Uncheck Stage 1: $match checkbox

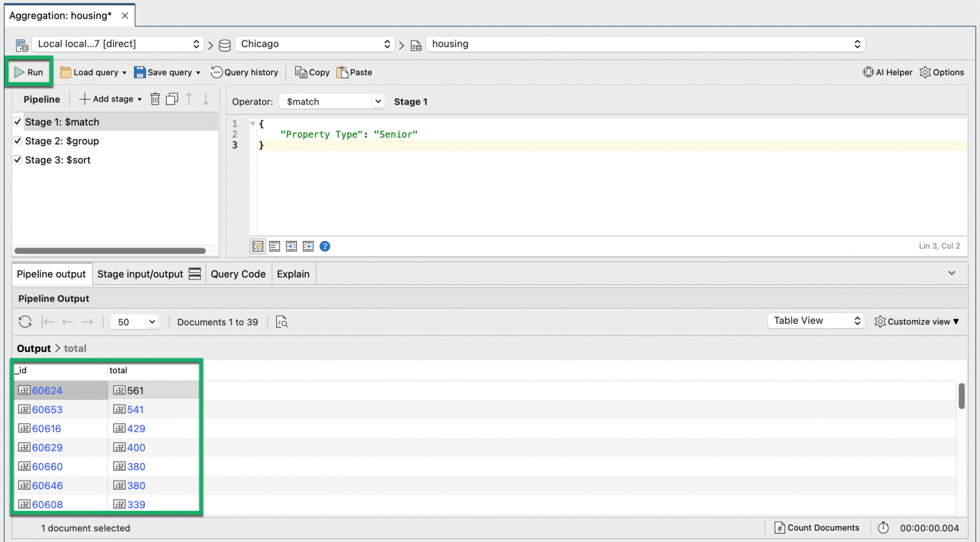[18, 122]
